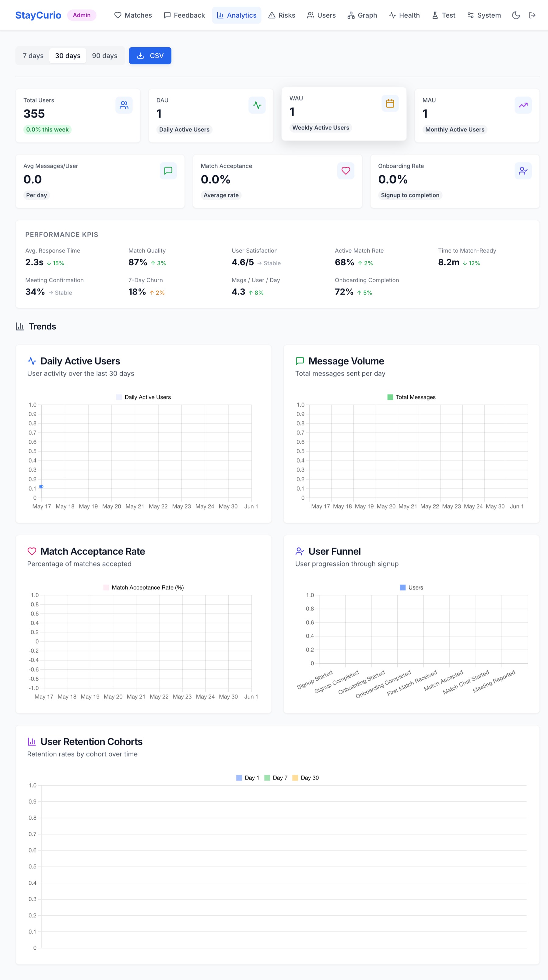Viewport: 548px width, 980px height.
Task: Click the Avg Messages/User chat icon
Action: 168,171
